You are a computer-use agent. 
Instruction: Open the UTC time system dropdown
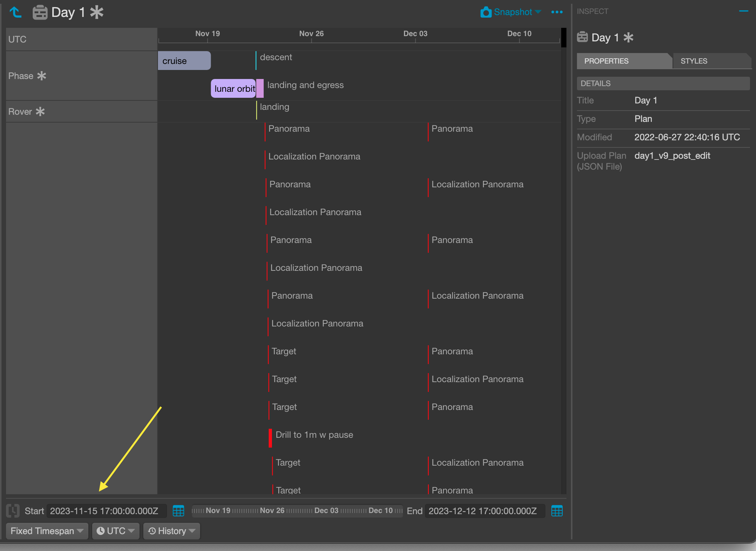point(115,531)
